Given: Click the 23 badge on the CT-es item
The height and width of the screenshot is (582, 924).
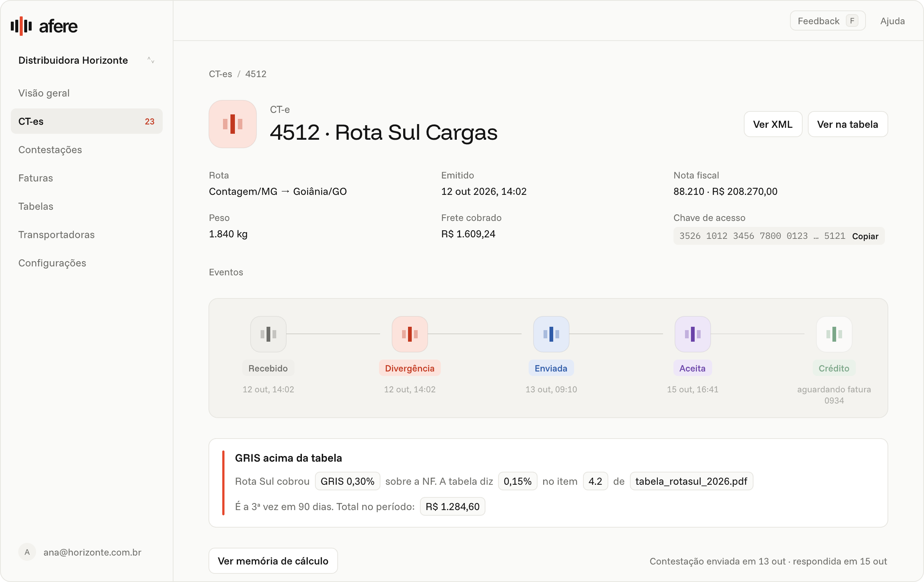Looking at the screenshot, I should coord(150,121).
